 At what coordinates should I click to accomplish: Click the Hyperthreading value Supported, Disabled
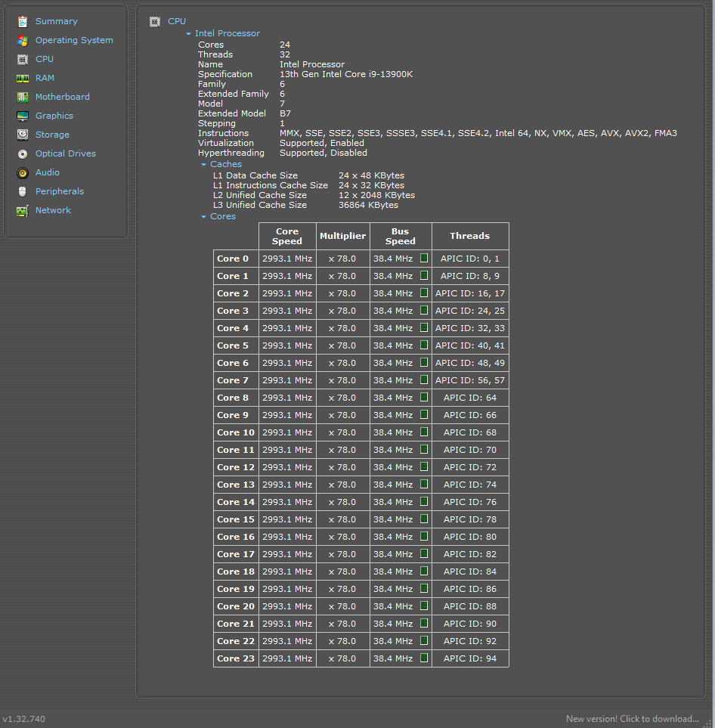point(323,153)
